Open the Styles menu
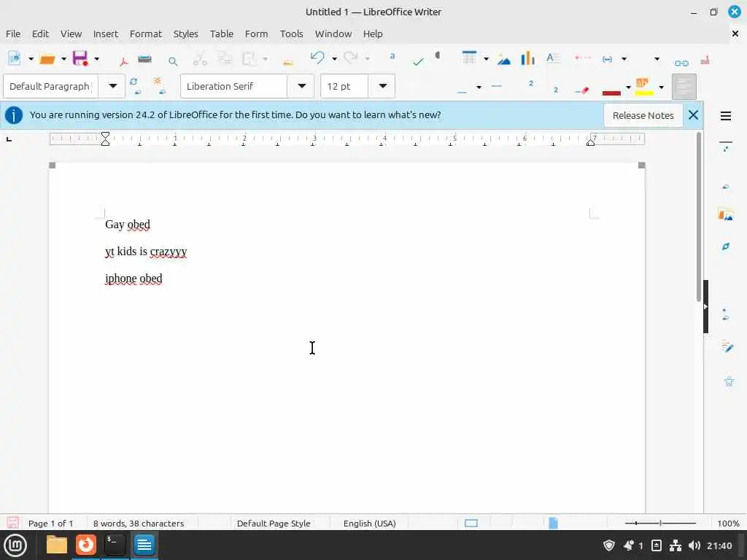Image resolution: width=747 pixels, height=560 pixels. click(185, 34)
